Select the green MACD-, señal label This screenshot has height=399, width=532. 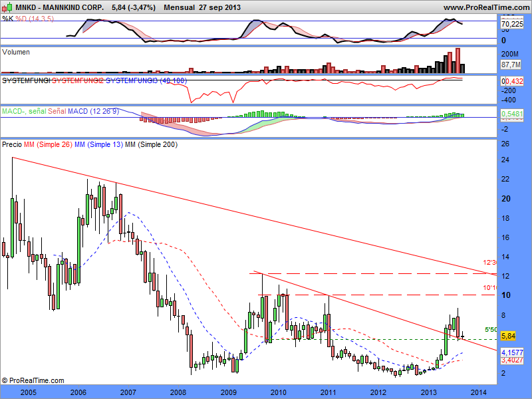[x=24, y=111]
